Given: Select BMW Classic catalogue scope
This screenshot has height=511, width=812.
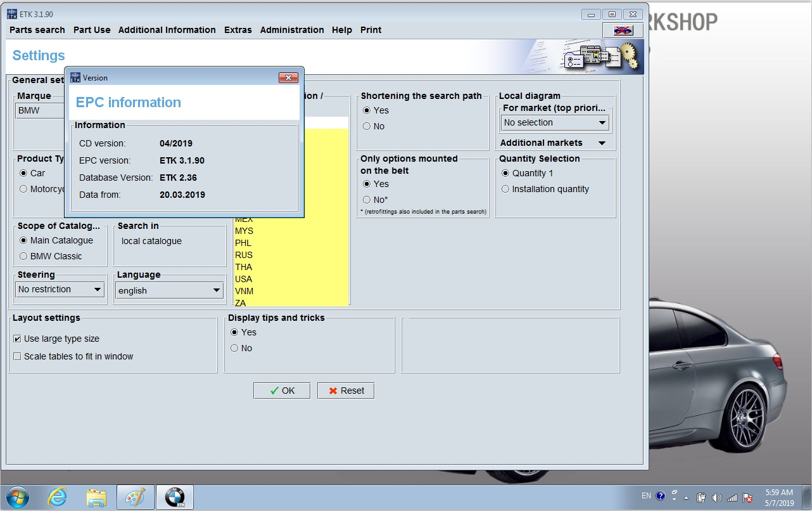Looking at the screenshot, I should (x=24, y=256).
